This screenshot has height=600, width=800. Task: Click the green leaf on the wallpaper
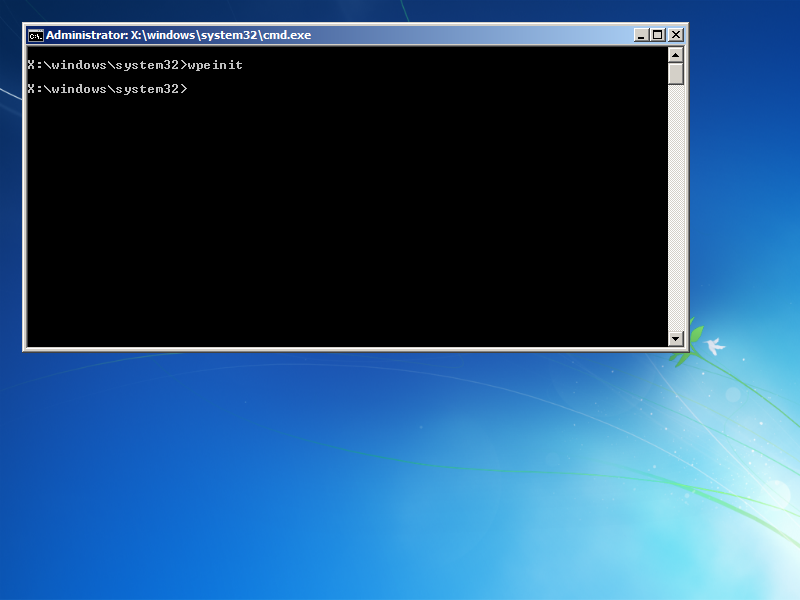pyautogui.click(x=696, y=336)
